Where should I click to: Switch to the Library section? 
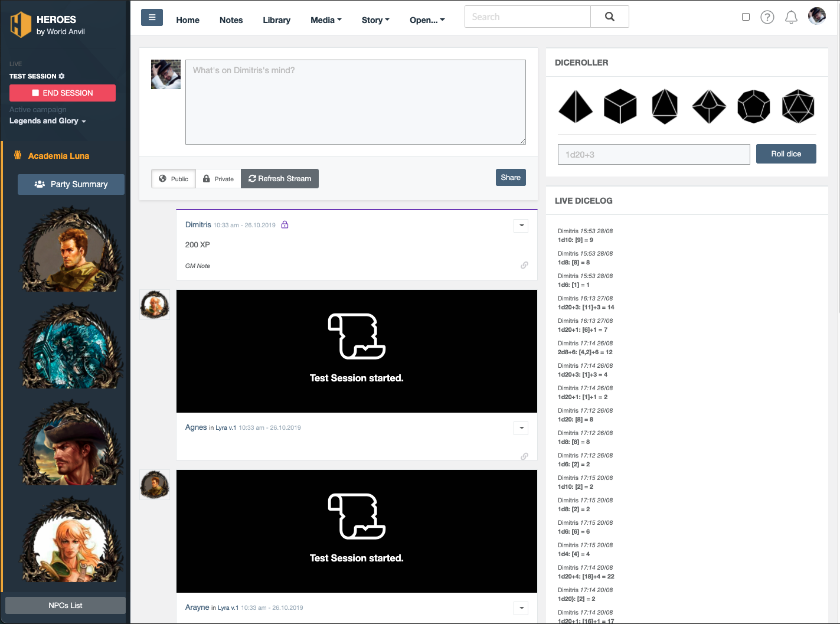(x=276, y=20)
